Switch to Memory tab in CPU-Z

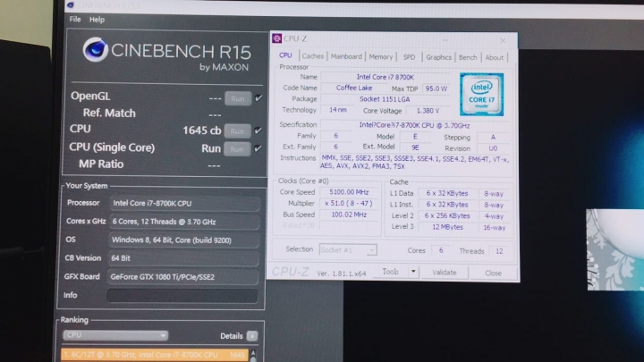coord(380,57)
